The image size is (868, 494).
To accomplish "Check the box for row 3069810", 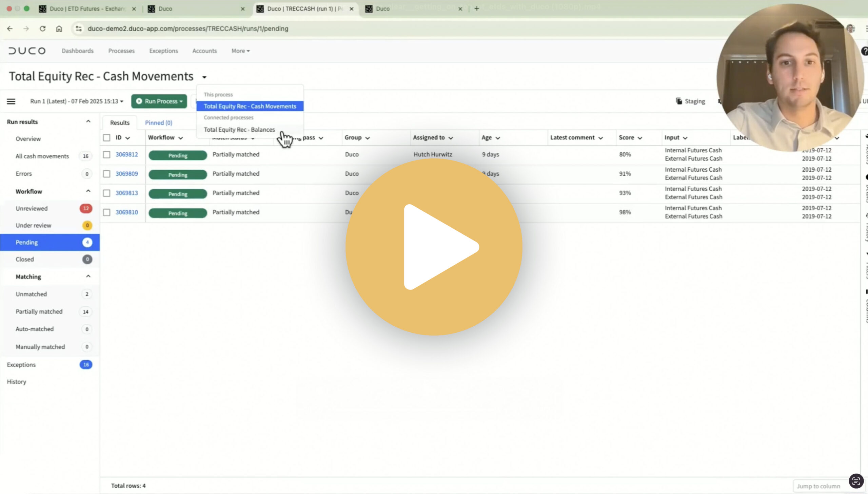I will [106, 212].
